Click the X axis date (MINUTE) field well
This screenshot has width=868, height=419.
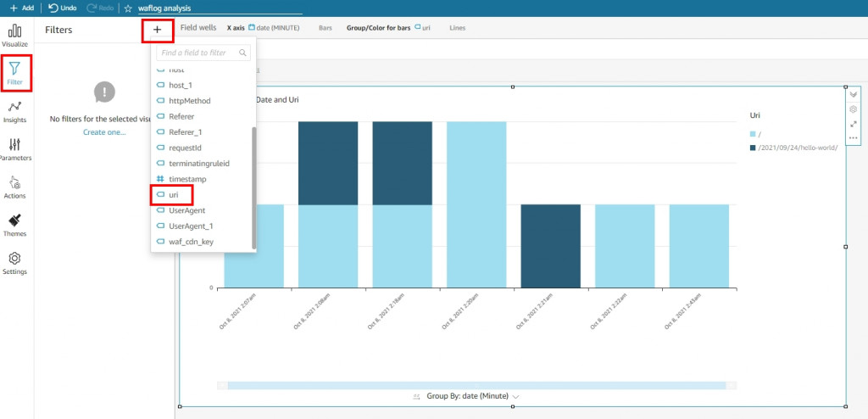264,28
